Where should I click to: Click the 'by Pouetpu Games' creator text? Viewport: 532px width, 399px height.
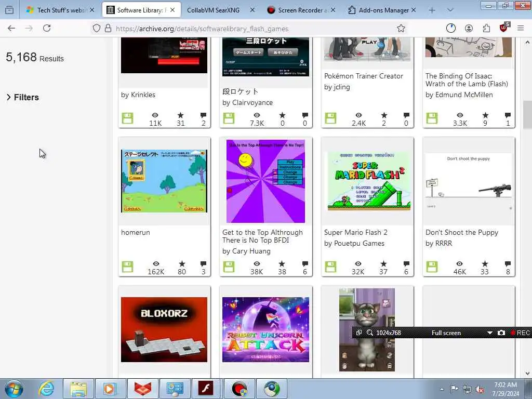pos(354,243)
